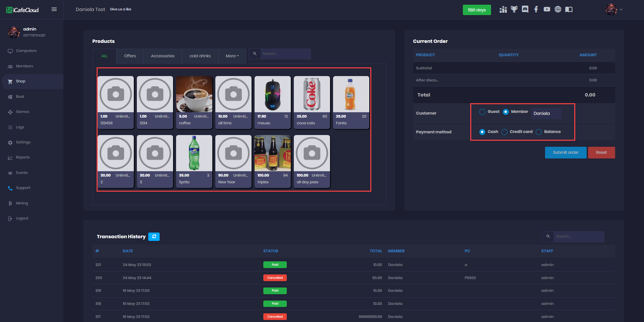
Task: Select Balance as payment method
Action: coord(539,132)
